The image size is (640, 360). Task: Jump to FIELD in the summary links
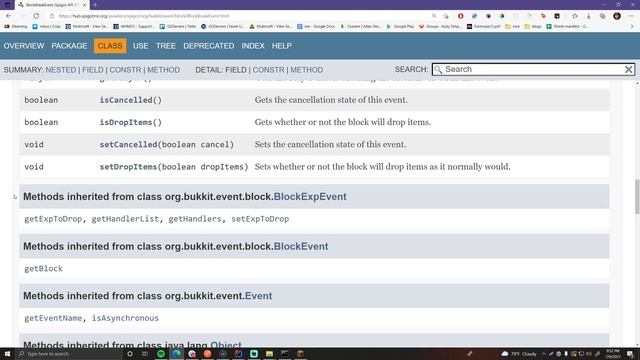(x=93, y=70)
